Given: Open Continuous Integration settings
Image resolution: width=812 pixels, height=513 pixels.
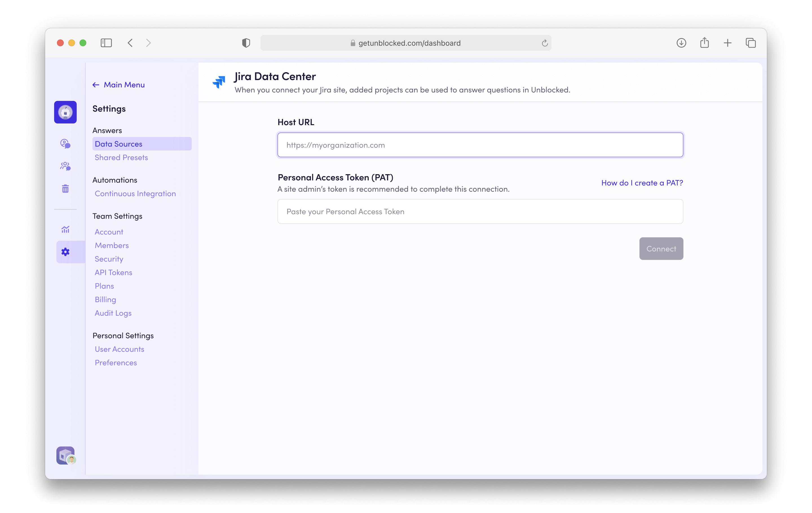Looking at the screenshot, I should click(x=135, y=193).
